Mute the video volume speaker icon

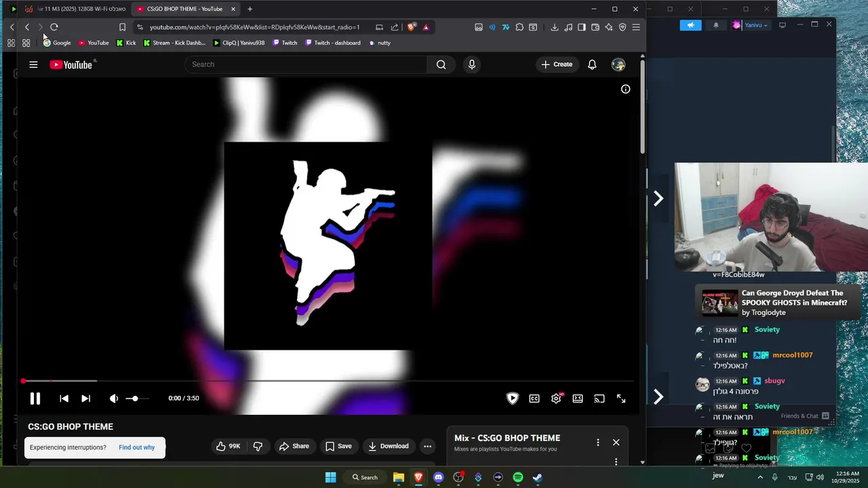coord(114,399)
